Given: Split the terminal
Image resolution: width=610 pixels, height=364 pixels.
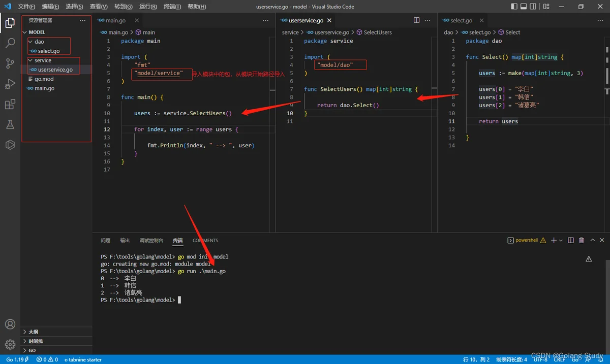Looking at the screenshot, I should click(571, 240).
